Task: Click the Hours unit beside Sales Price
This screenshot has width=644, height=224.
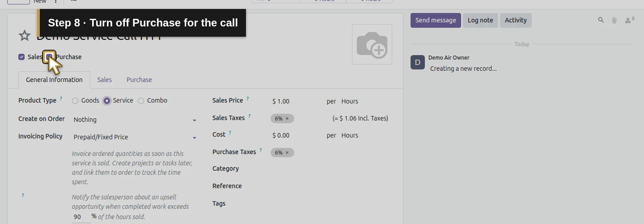Action: point(350,101)
